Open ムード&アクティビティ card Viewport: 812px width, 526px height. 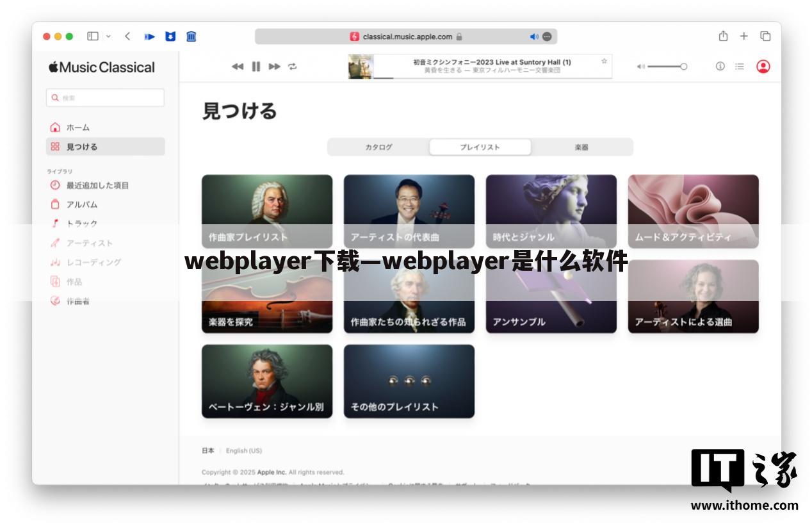[x=694, y=211]
